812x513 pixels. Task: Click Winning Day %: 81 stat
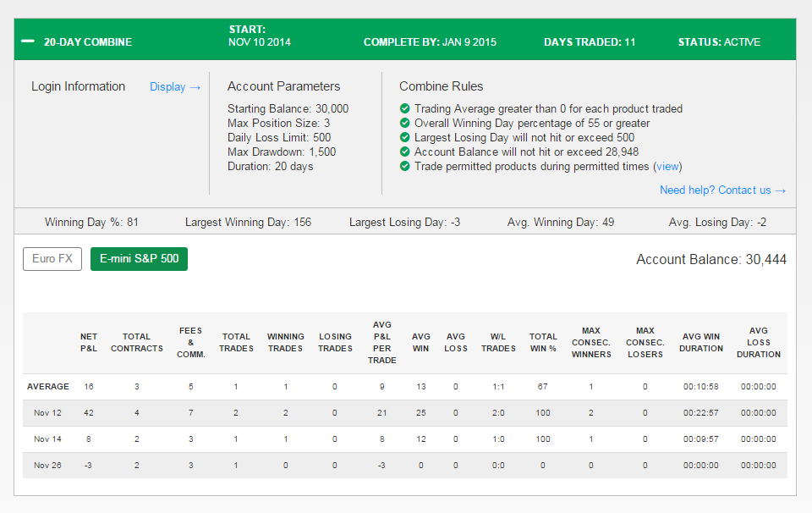(x=91, y=223)
